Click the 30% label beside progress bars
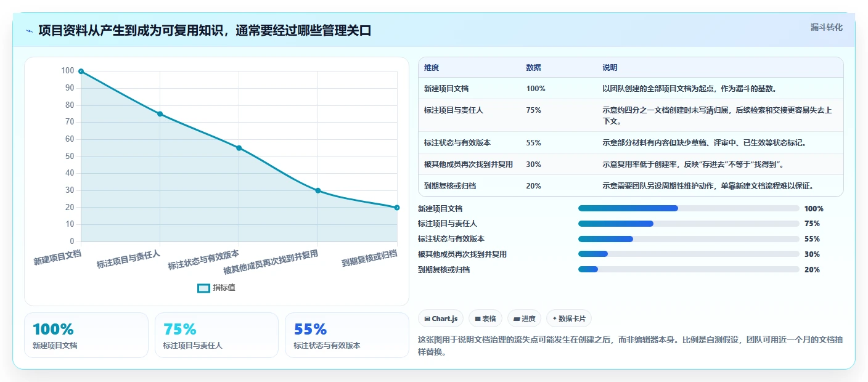The height and width of the screenshot is (382, 868). (x=812, y=254)
